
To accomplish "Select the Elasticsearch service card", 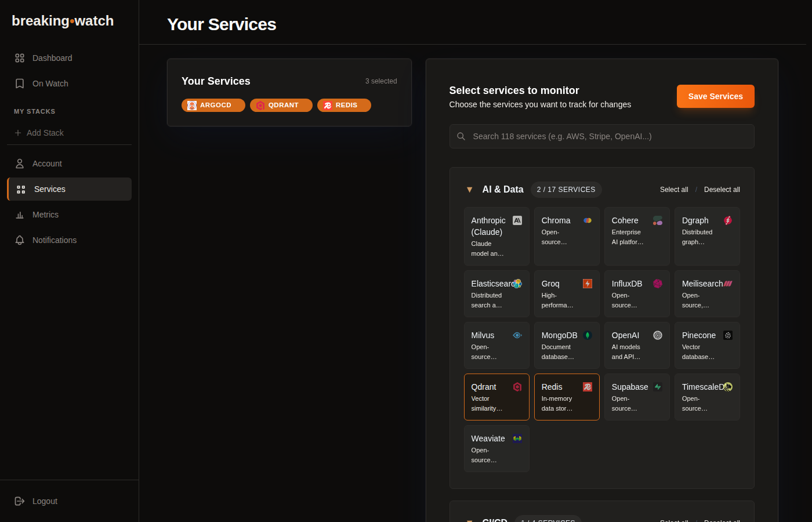I will click(x=496, y=294).
